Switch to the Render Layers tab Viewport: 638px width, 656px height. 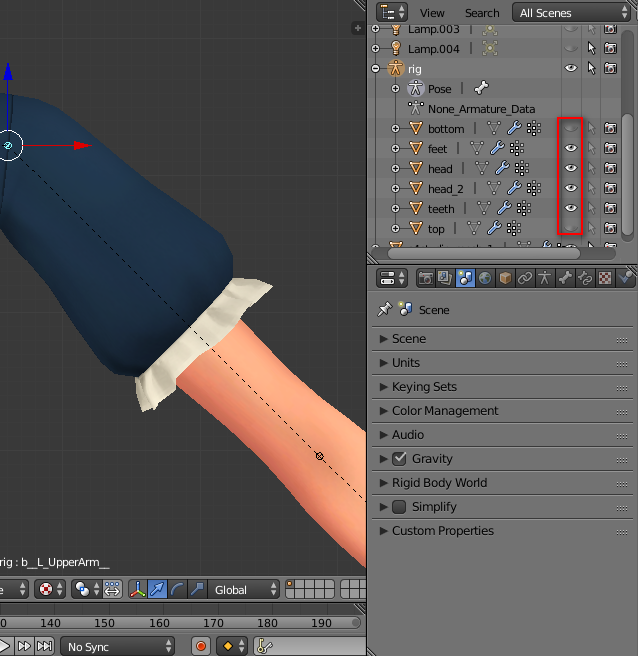click(x=445, y=278)
